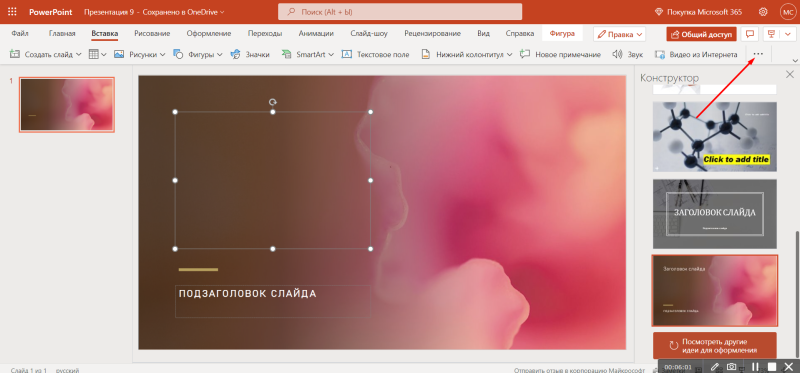Open the Table insert dropdown

(97, 54)
